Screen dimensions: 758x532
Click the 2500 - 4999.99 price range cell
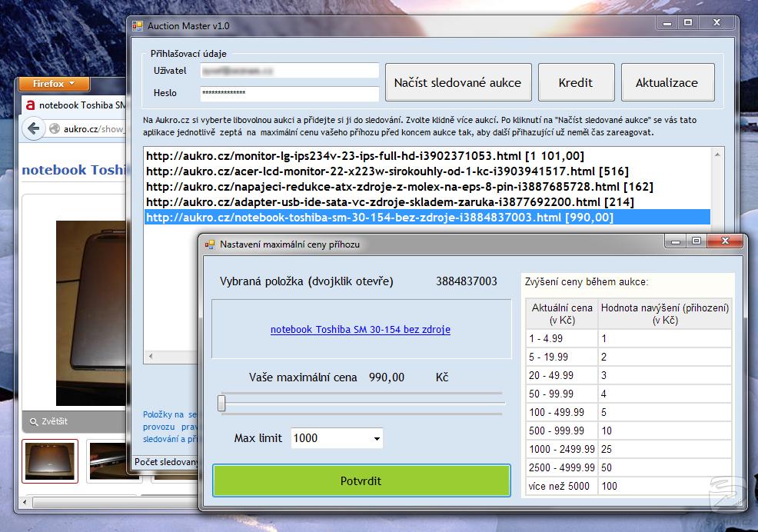[562, 467]
